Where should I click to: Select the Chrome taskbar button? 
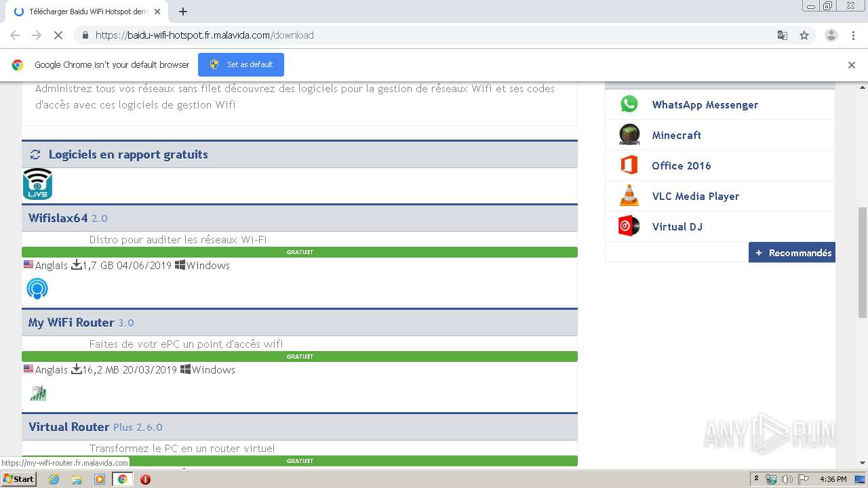coord(122,479)
